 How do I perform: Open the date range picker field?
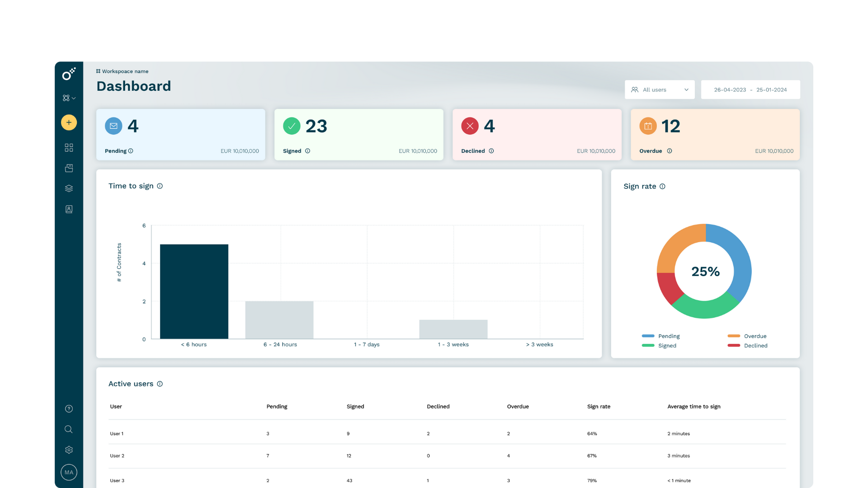pyautogui.click(x=750, y=90)
